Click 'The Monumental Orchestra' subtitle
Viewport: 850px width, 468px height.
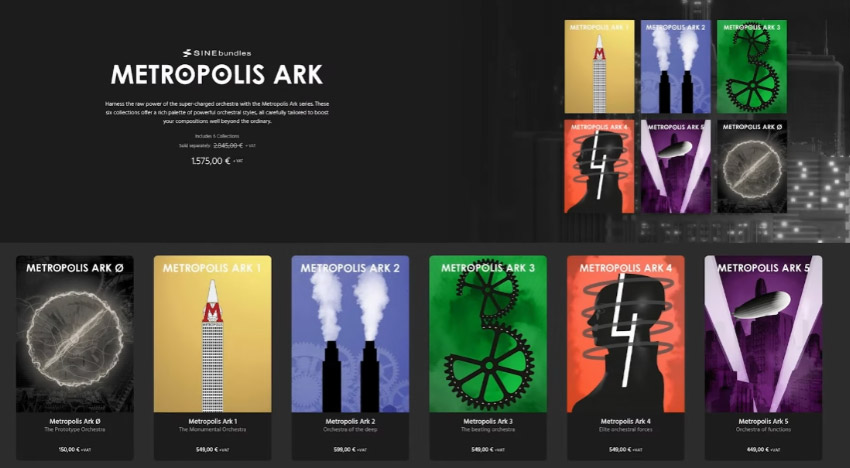click(212, 429)
